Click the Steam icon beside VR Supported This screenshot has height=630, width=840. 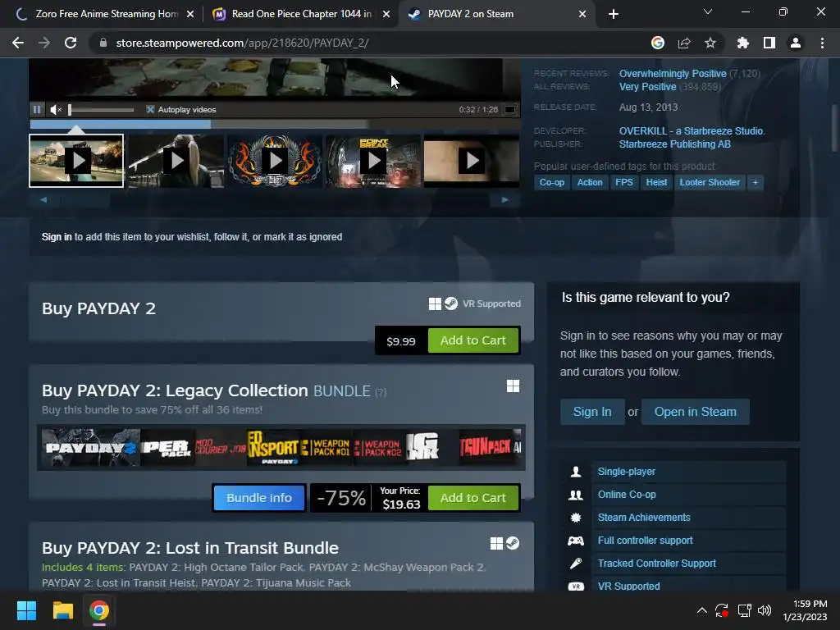[451, 304]
